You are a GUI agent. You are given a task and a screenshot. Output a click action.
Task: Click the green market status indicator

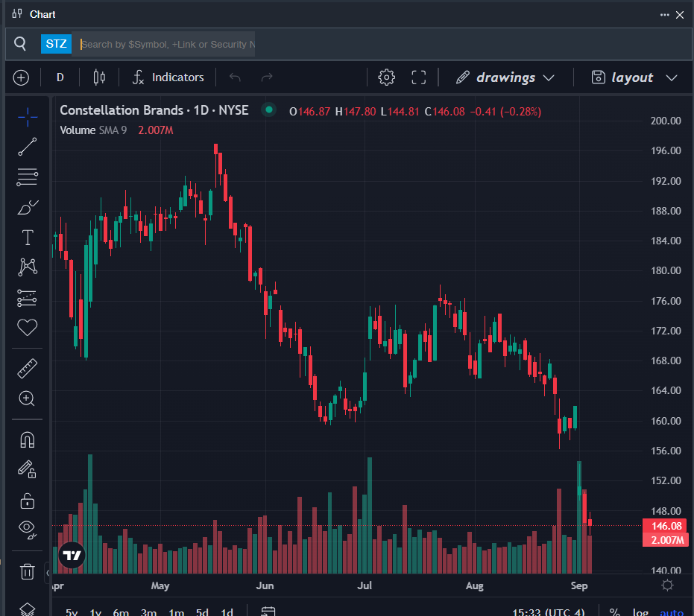pos(268,109)
